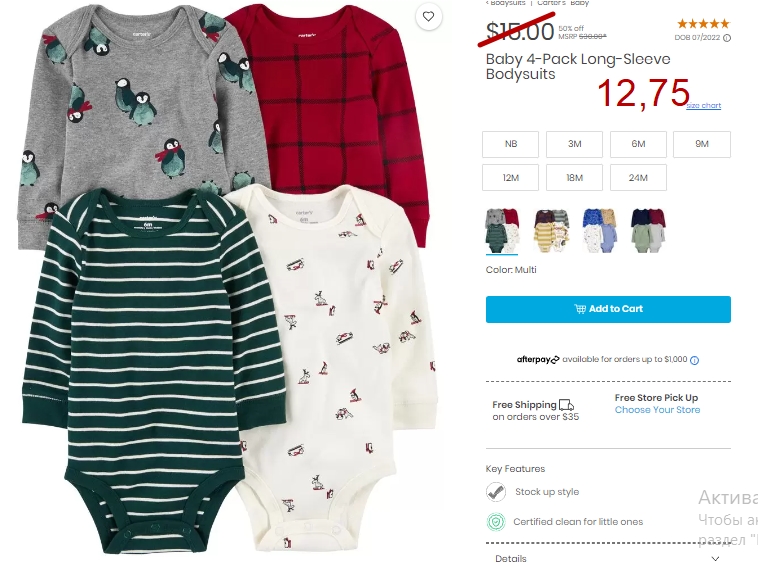This screenshot has height=566, width=758.
Task: Click the MSRP info icon near DOB
Action: [x=727, y=38]
